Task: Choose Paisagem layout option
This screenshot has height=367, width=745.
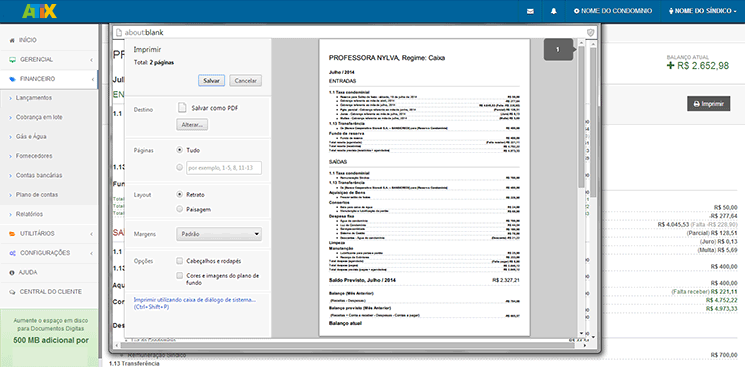Action: [180, 209]
